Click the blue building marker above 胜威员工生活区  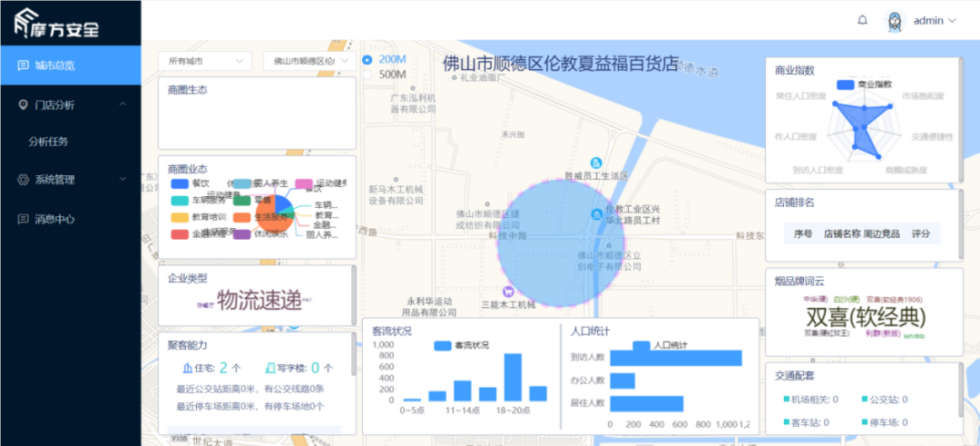tap(596, 162)
